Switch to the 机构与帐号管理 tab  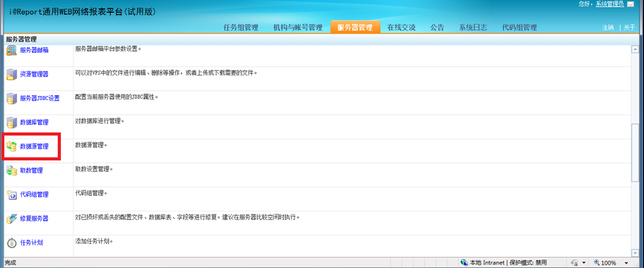(297, 27)
